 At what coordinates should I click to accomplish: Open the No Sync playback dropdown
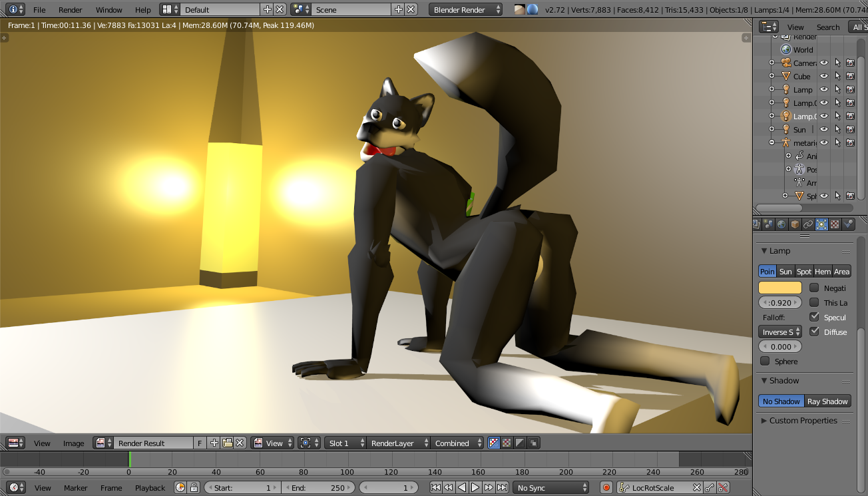tap(550, 488)
